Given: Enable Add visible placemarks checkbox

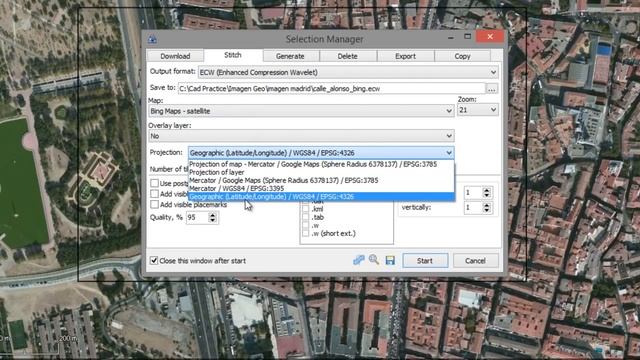Looking at the screenshot, I should [x=154, y=204].
